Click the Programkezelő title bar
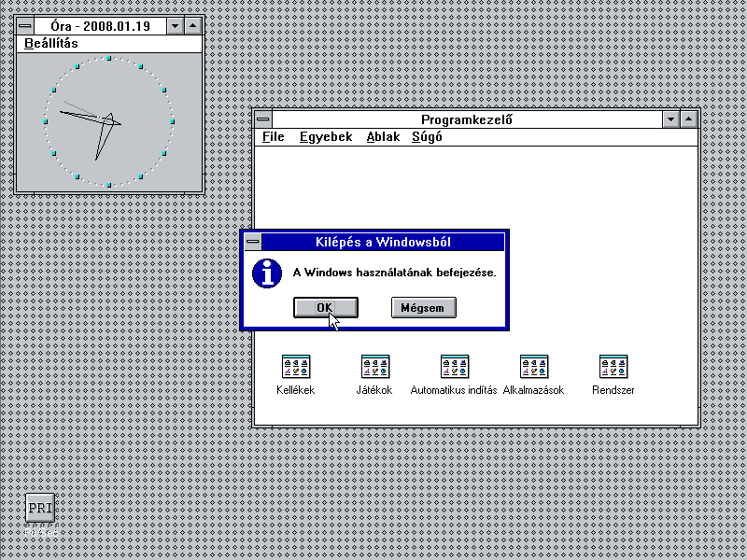747x560 pixels. [x=467, y=119]
